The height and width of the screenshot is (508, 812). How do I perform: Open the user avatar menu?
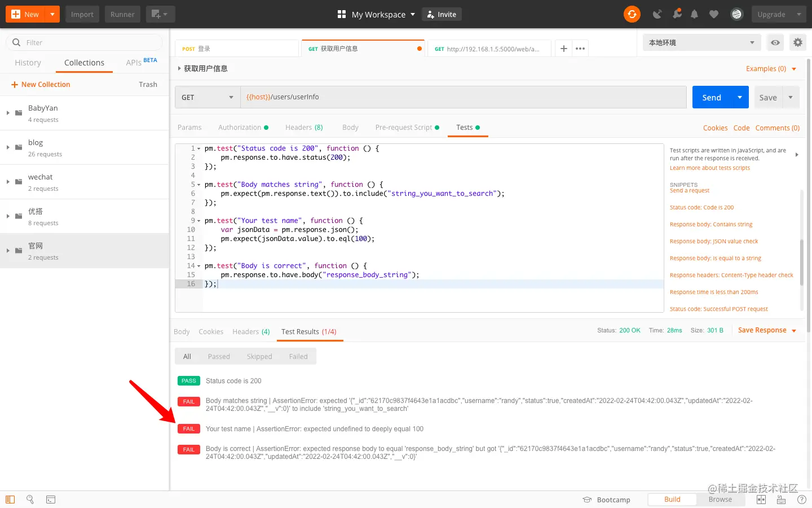click(x=736, y=14)
